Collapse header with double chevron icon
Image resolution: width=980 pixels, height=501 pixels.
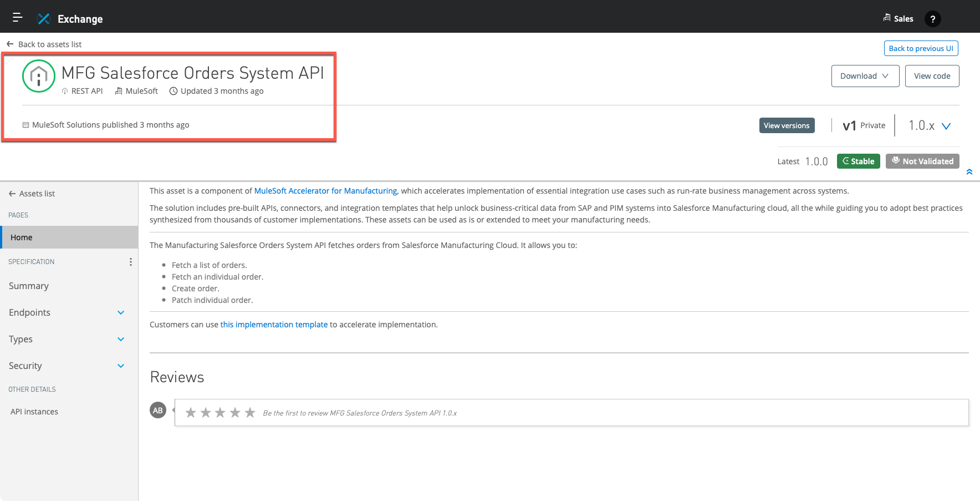pyautogui.click(x=969, y=172)
